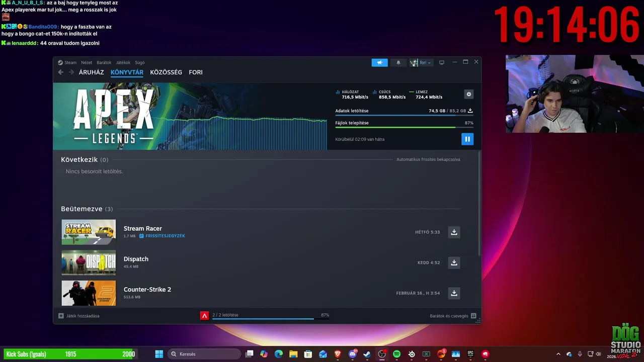Viewport: 644px width, 362px height.
Task: Click the FEBRUÁR 16., H 3:54 schedule
Action: [x=418, y=293]
